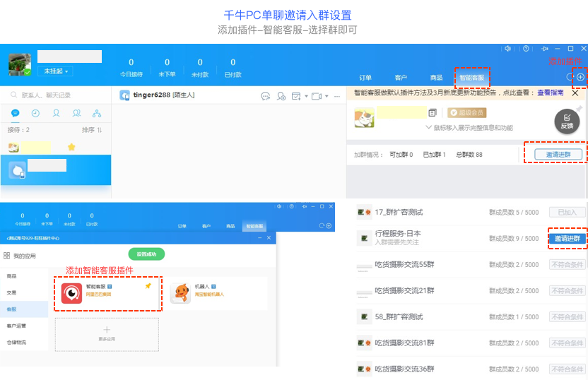This screenshot has width=588, height=380.
Task: Switch to the 智能客服 tab in main window
Action: [x=472, y=78]
